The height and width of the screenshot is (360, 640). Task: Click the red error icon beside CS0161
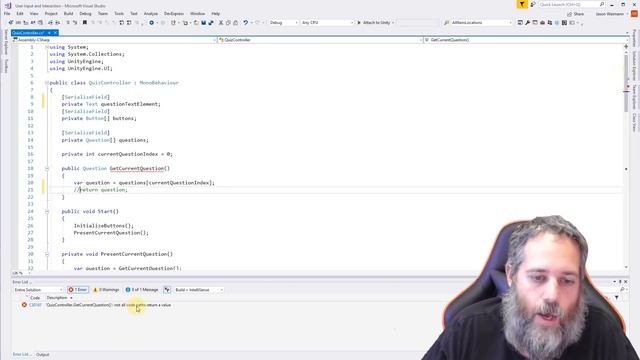(x=24, y=305)
